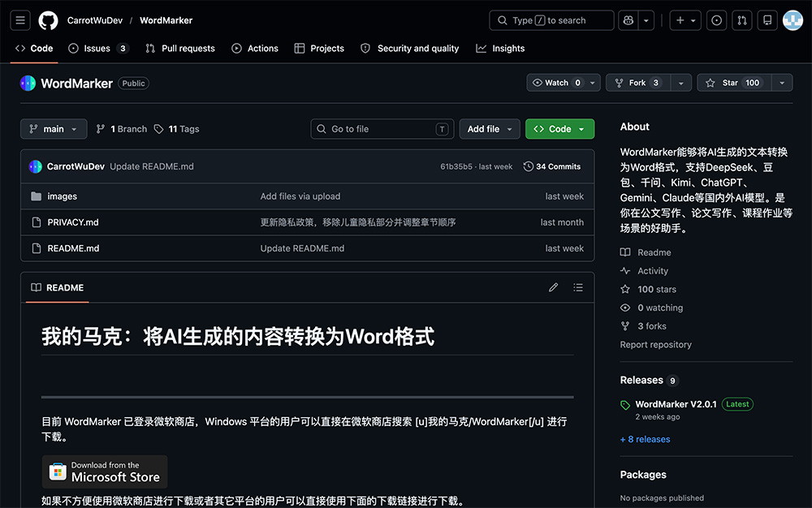Click the 1 Branch link

click(123, 129)
